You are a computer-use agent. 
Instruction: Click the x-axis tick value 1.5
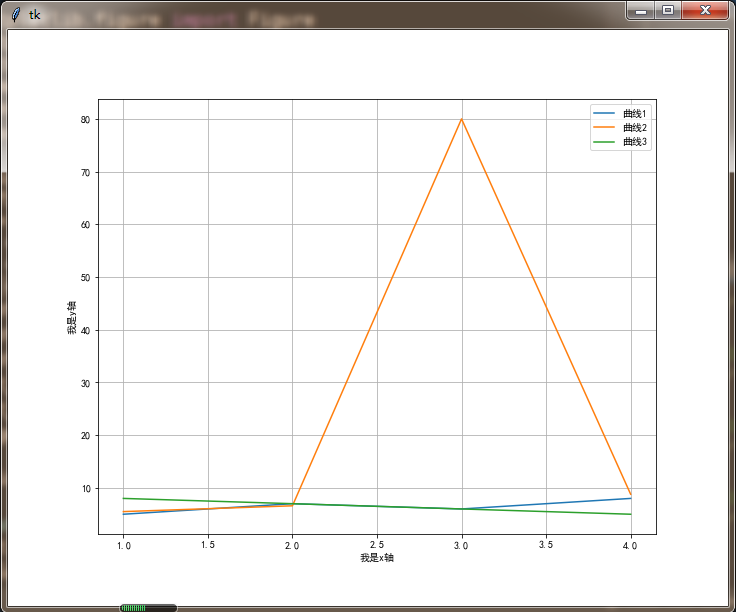click(208, 545)
